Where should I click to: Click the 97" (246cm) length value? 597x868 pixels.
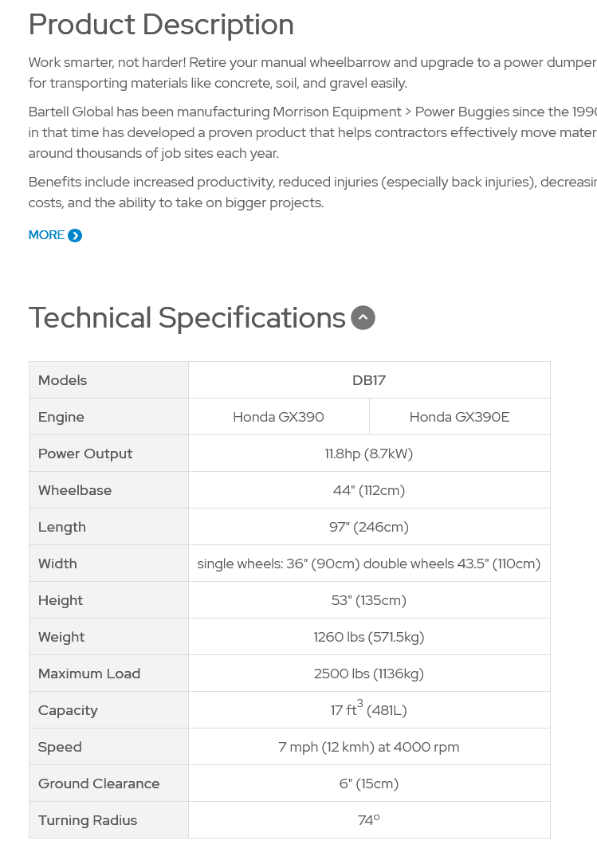coord(369,527)
